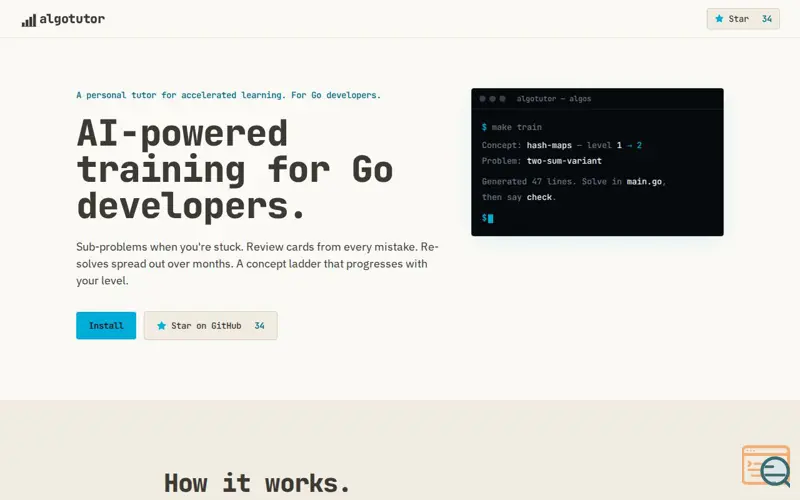Click the terminal inspect icon at bottom-right corner

[x=766, y=465]
